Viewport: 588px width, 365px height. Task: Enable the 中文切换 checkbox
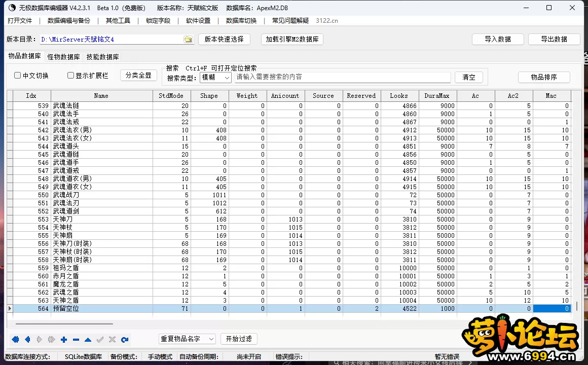coord(18,76)
